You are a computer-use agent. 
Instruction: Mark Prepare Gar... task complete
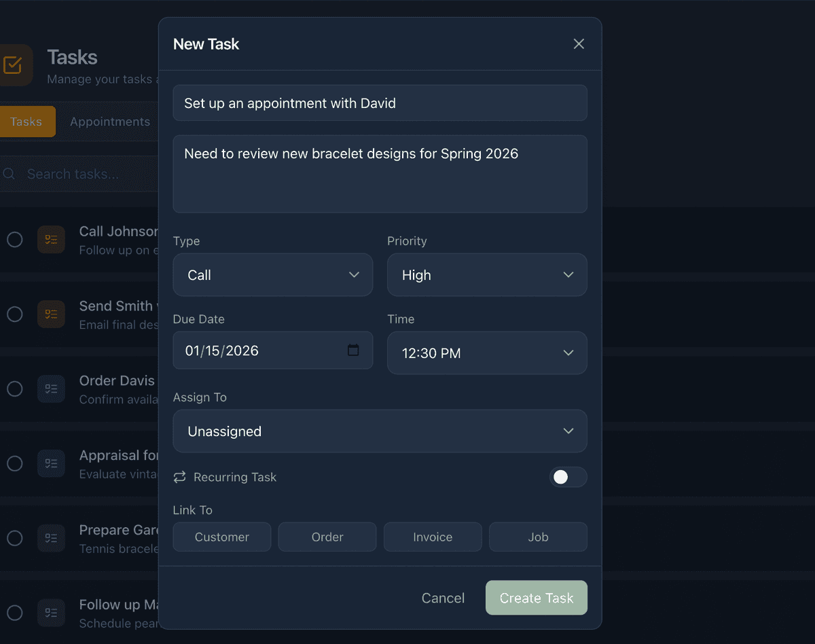click(x=14, y=538)
